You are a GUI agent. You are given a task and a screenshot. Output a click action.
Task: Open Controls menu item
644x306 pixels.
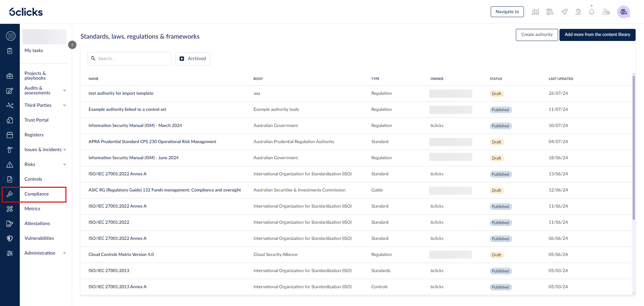tap(33, 179)
